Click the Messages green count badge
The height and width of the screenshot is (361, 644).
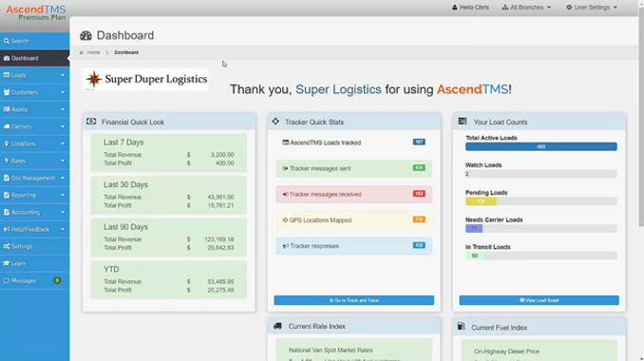[57, 280]
